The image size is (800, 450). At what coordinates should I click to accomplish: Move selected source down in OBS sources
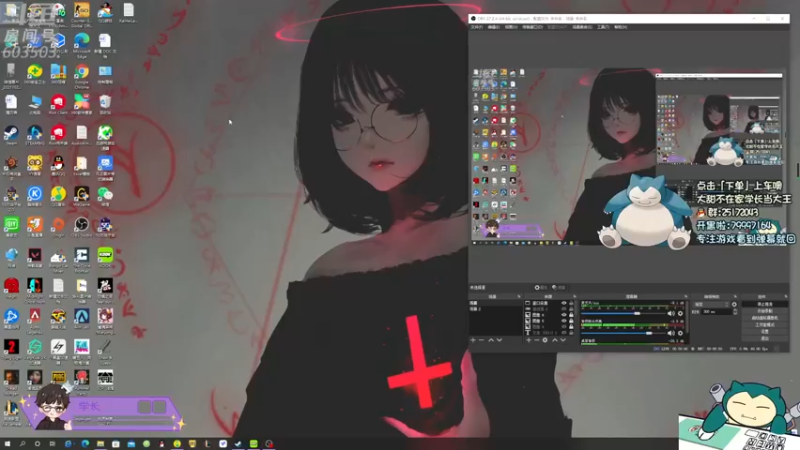pos(563,340)
